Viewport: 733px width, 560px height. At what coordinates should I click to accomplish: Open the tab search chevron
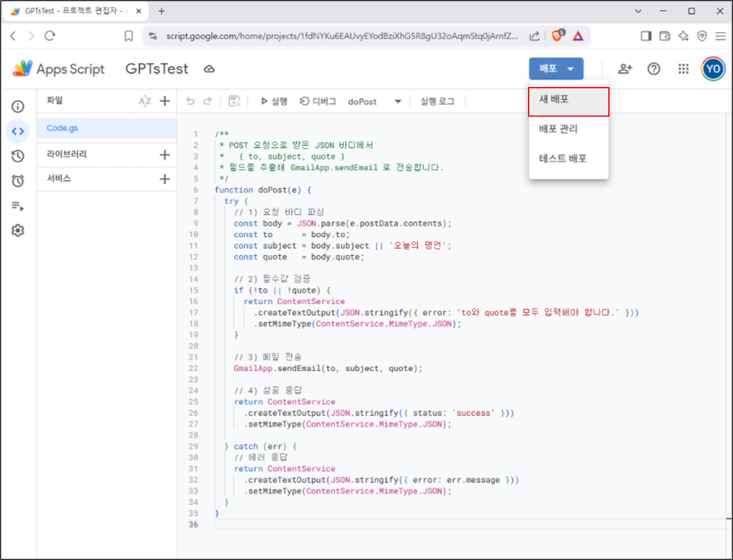(x=638, y=11)
